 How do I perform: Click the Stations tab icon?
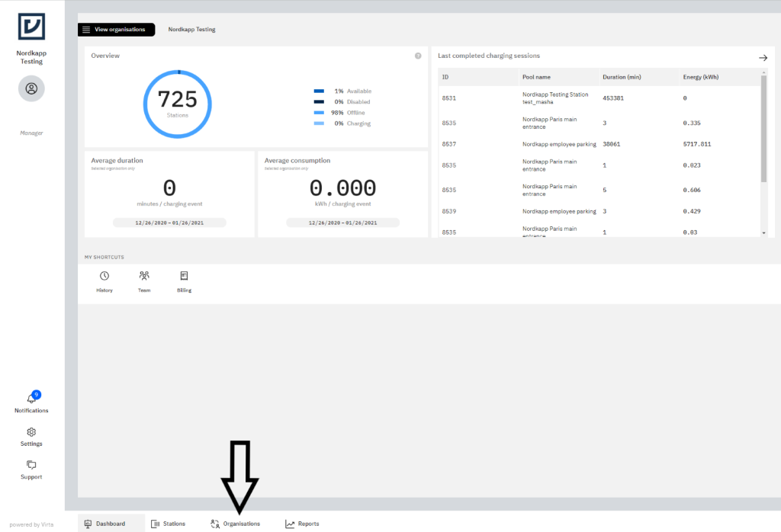155,524
